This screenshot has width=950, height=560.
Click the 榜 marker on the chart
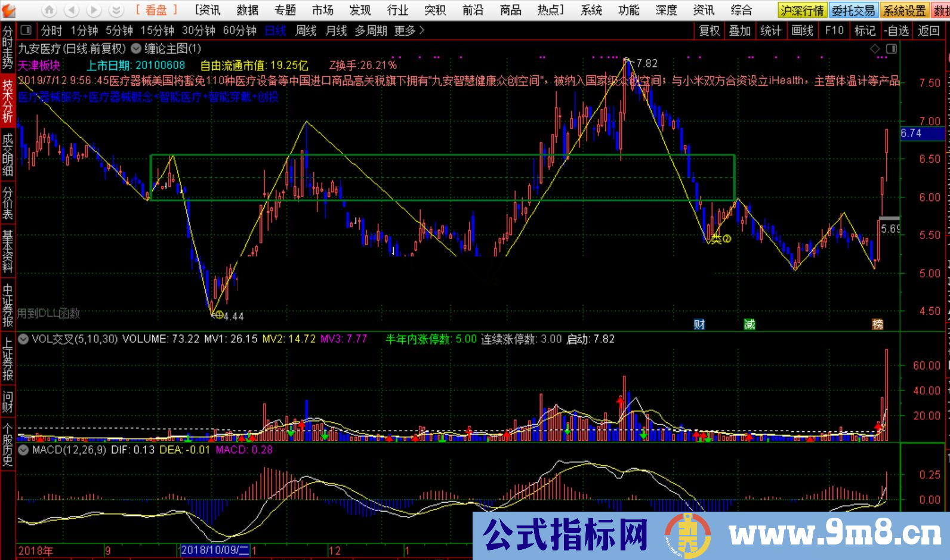click(877, 324)
